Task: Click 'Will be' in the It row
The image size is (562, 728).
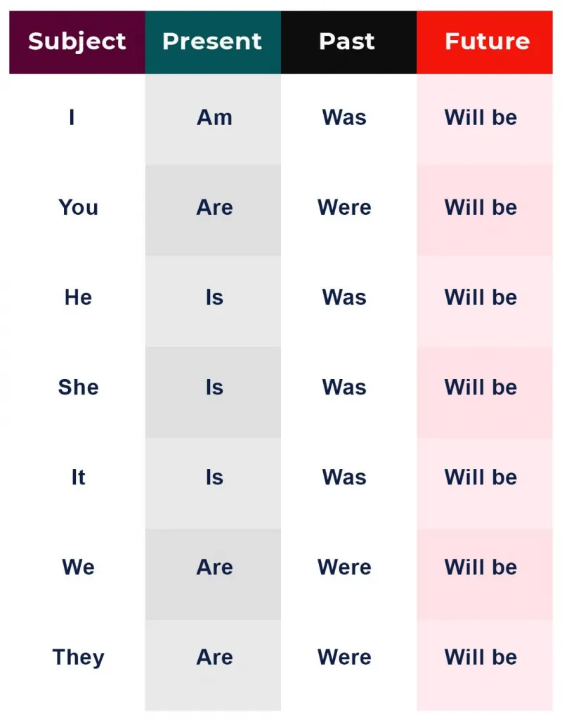Action: [481, 477]
